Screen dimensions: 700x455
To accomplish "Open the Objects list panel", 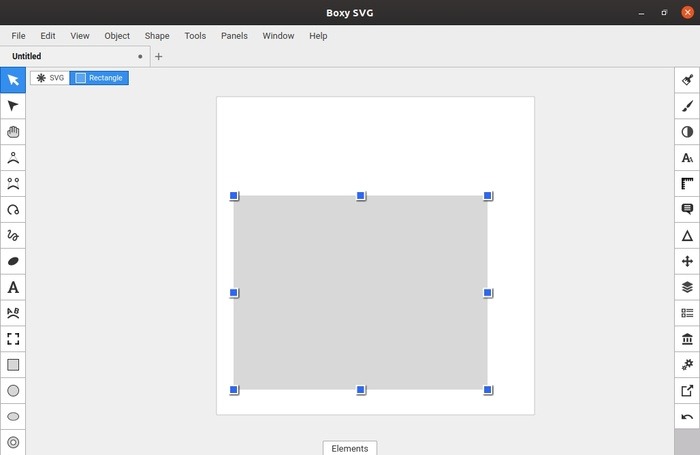I will tap(687, 313).
